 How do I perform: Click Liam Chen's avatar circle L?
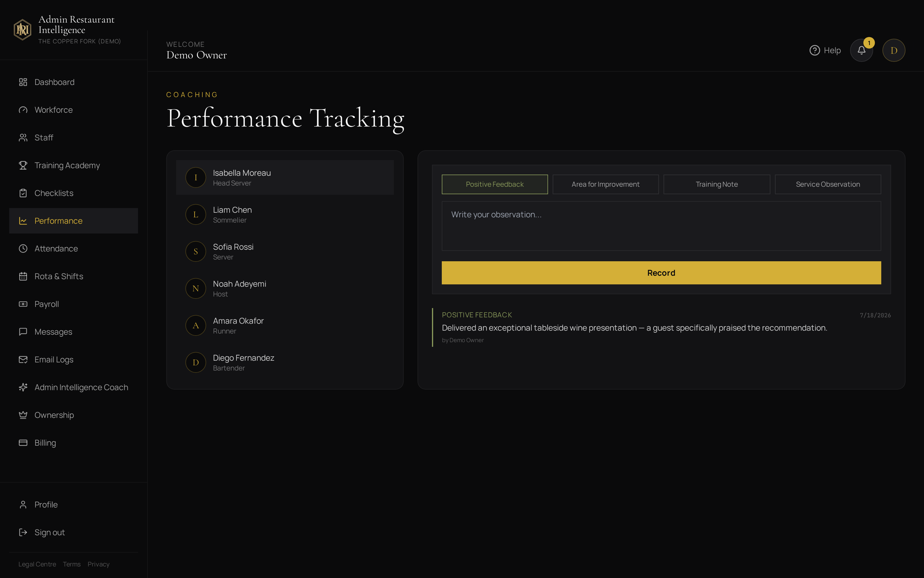point(196,214)
